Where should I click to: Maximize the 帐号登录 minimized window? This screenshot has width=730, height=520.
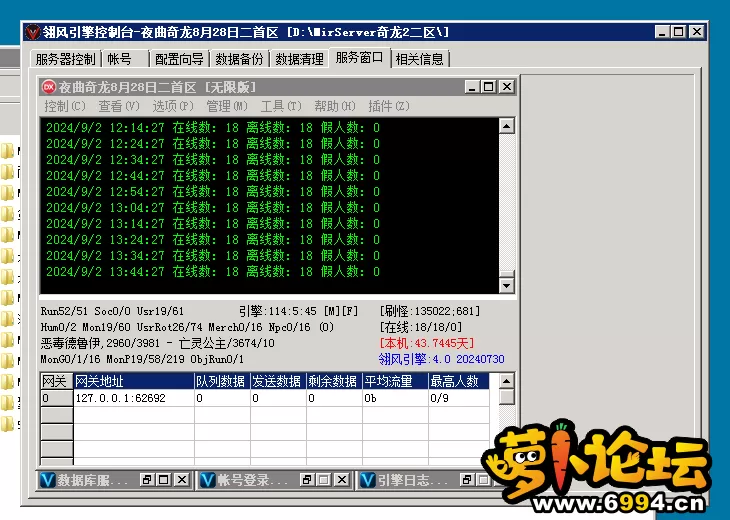(x=324, y=479)
